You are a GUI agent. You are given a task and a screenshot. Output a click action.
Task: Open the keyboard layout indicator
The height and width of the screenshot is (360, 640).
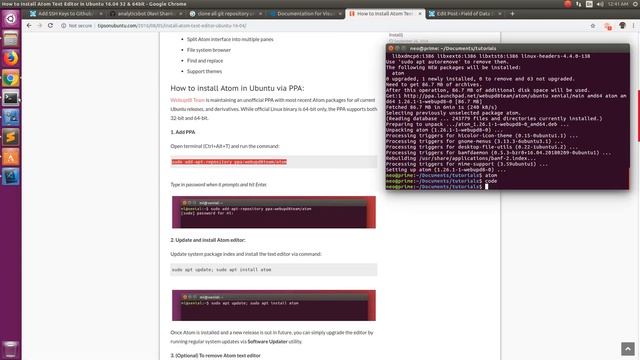(589, 4)
